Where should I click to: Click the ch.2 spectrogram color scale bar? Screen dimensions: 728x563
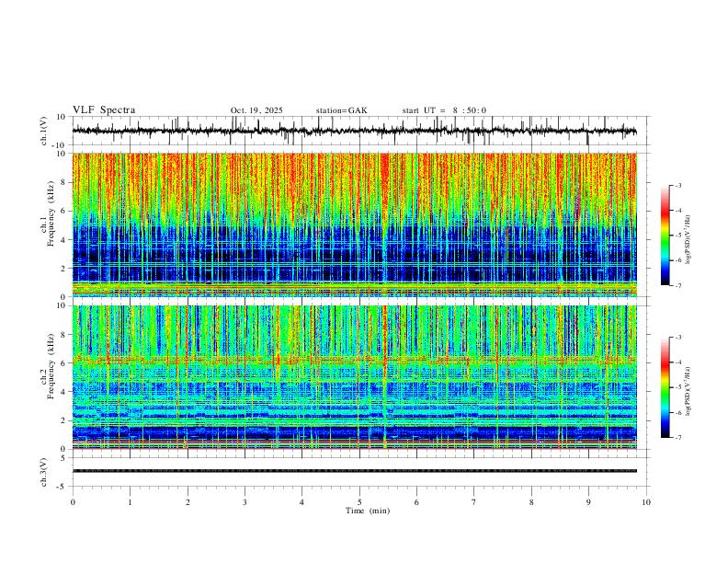665,387
